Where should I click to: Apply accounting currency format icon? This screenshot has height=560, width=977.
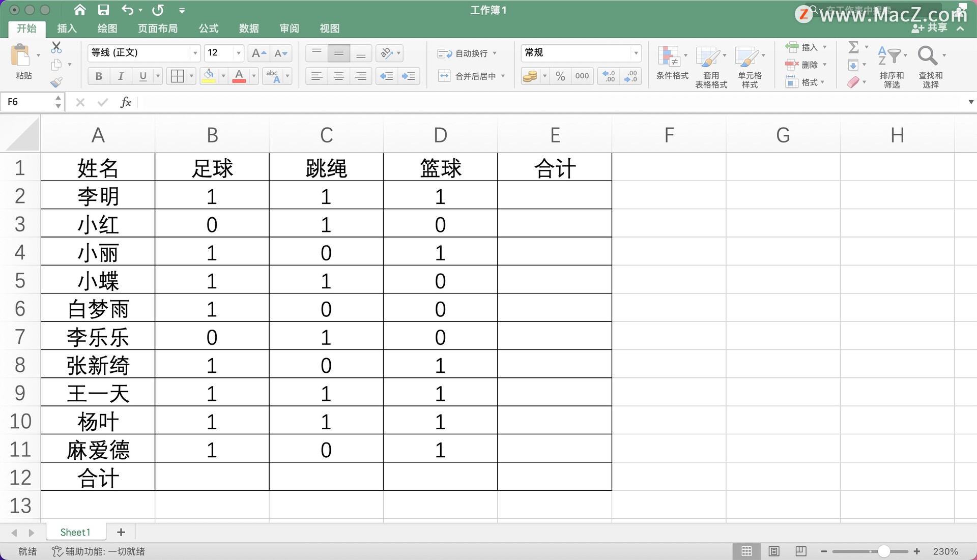pyautogui.click(x=530, y=76)
